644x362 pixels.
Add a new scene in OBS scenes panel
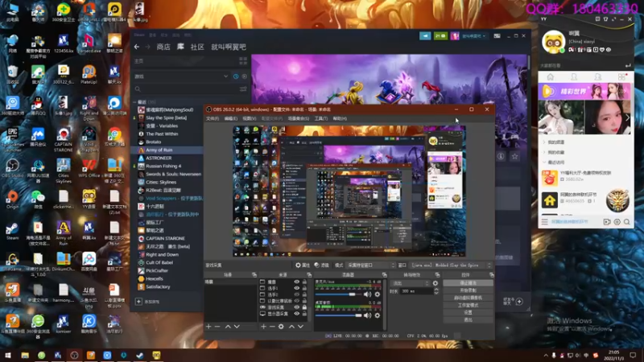tap(208, 327)
